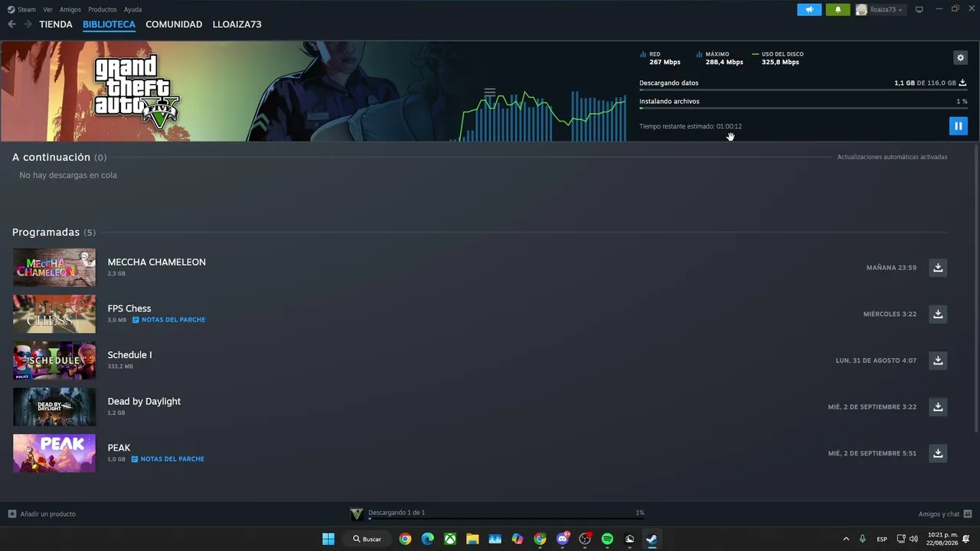Click the Grand Theft Auto V logo
The width and height of the screenshot is (980, 551).
pyautogui.click(x=136, y=90)
